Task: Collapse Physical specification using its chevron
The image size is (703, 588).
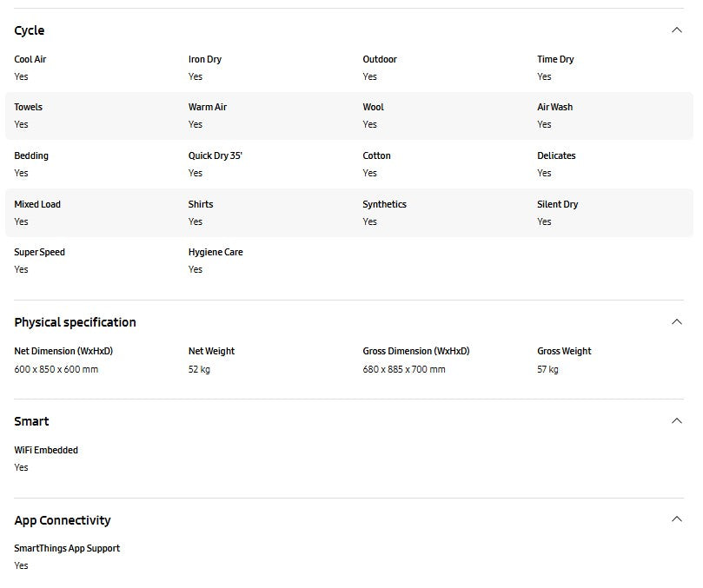Action: point(677,322)
